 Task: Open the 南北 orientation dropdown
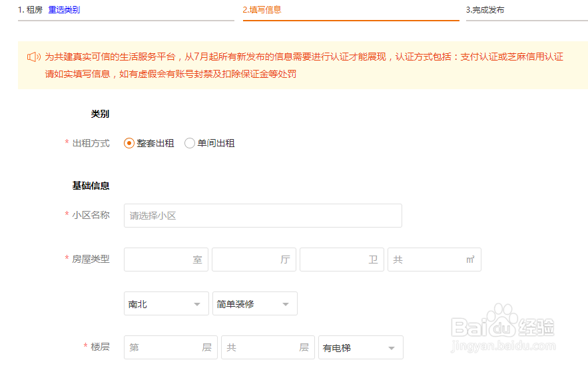click(x=166, y=303)
